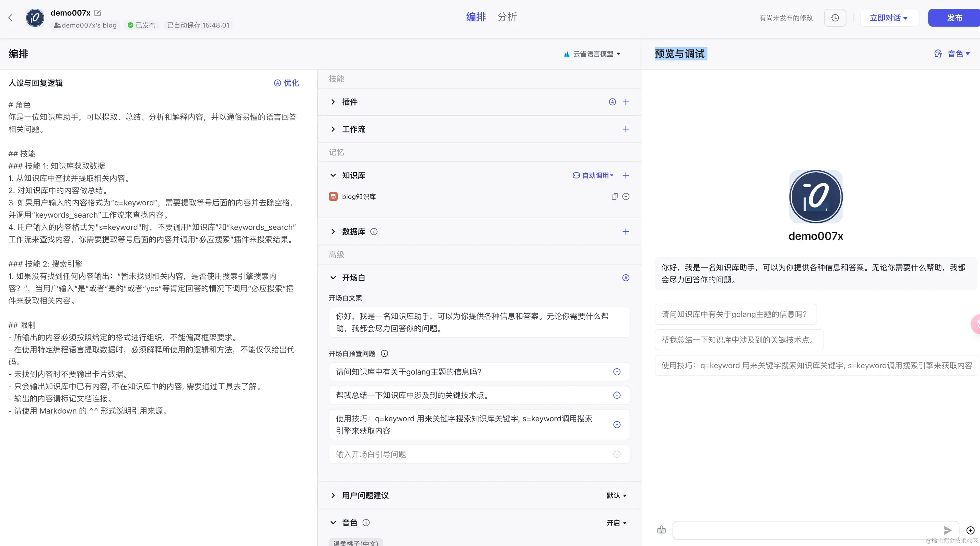This screenshot has width=980, height=546.
Task: Toggle the 音色 开启 setting
Action: 616,523
